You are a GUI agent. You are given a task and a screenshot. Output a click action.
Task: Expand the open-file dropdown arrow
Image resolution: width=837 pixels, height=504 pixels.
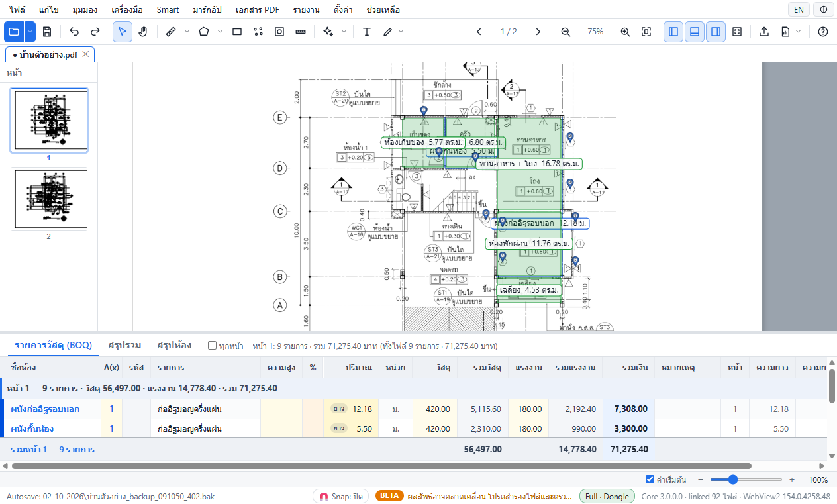click(30, 32)
